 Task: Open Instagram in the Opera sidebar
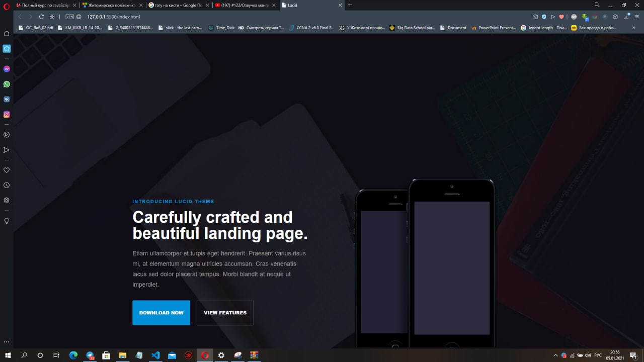[x=7, y=114]
